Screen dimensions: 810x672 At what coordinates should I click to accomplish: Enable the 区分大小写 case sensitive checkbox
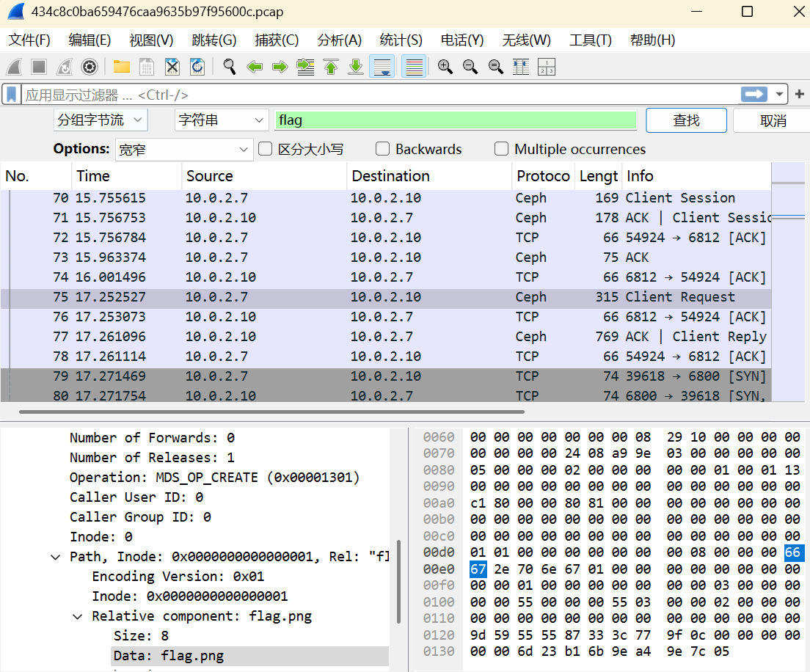coord(266,149)
